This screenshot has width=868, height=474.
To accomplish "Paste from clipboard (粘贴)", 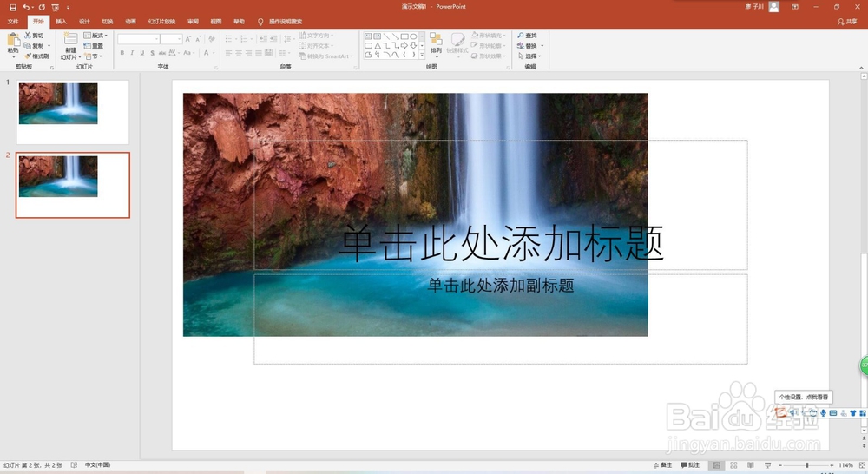I will pyautogui.click(x=13, y=45).
